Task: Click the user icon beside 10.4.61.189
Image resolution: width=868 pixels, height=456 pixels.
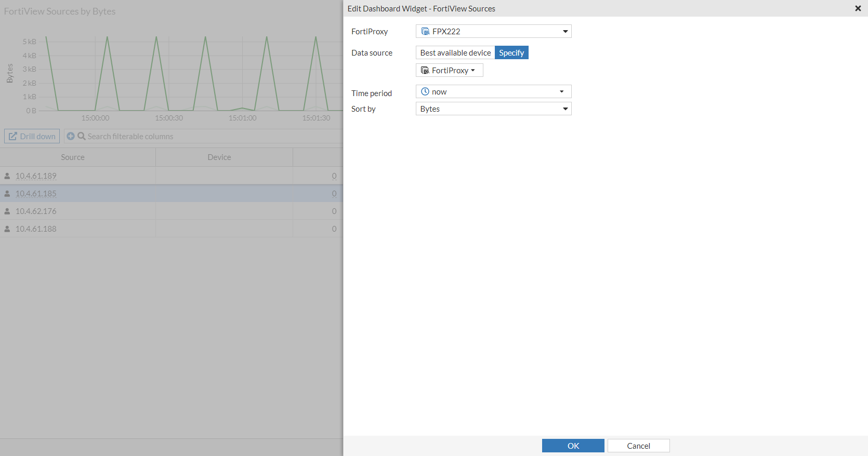Action: (x=7, y=176)
